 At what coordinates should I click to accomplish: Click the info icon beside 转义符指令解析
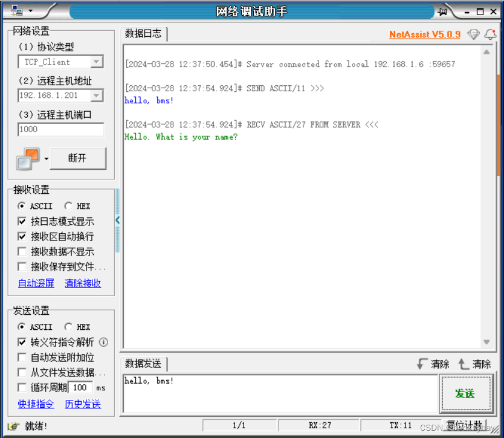tap(103, 342)
